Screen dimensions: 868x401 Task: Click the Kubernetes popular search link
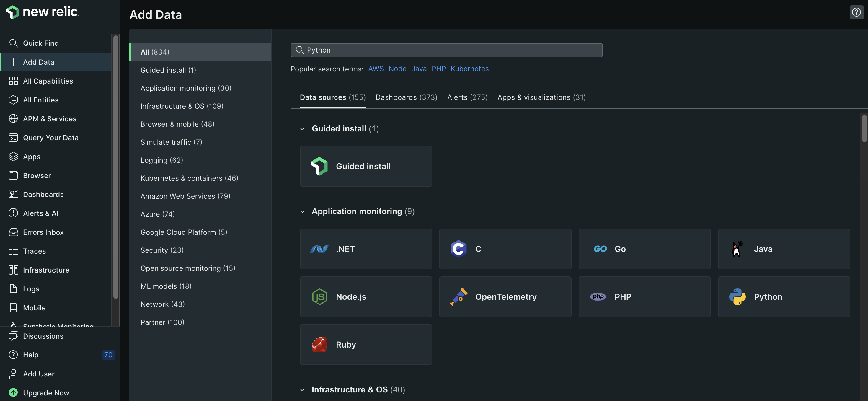click(x=469, y=69)
